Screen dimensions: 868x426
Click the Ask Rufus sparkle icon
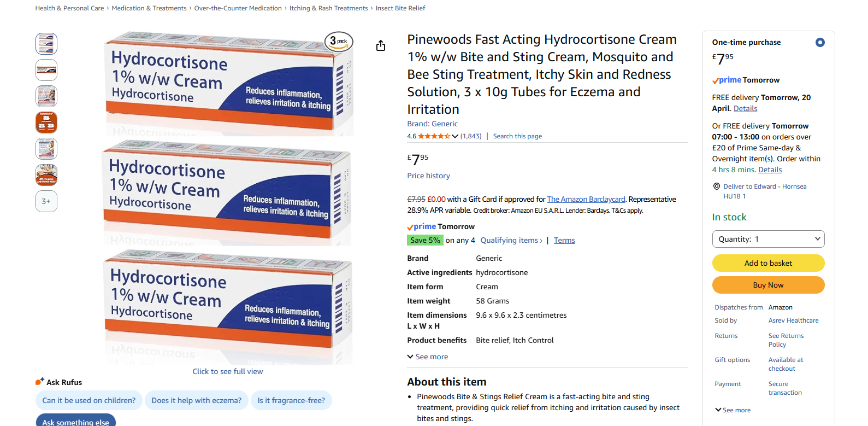point(40,382)
